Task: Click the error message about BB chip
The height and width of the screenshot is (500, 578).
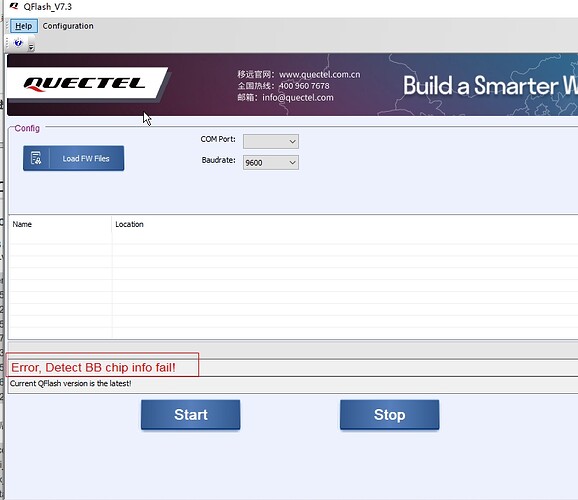Action: click(93, 368)
